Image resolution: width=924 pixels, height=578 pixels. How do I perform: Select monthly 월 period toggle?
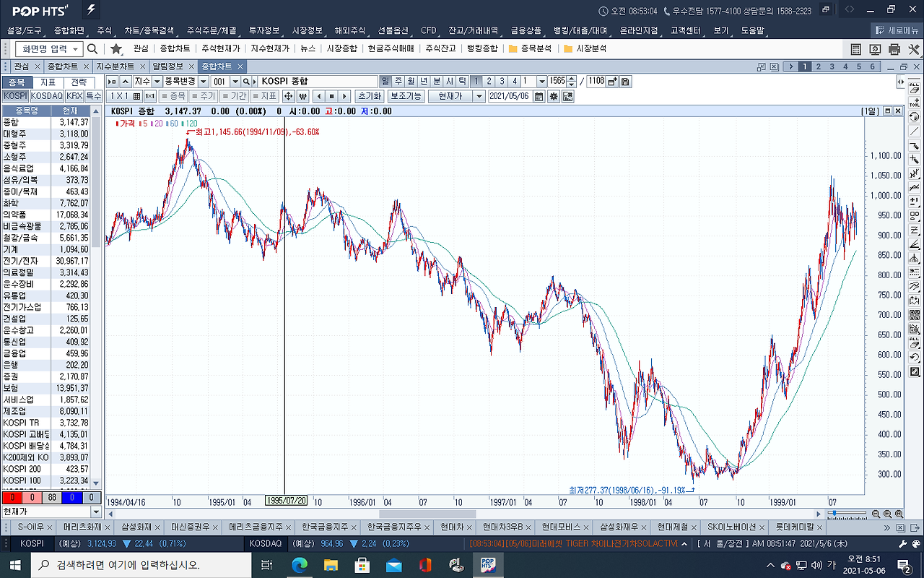[411, 82]
